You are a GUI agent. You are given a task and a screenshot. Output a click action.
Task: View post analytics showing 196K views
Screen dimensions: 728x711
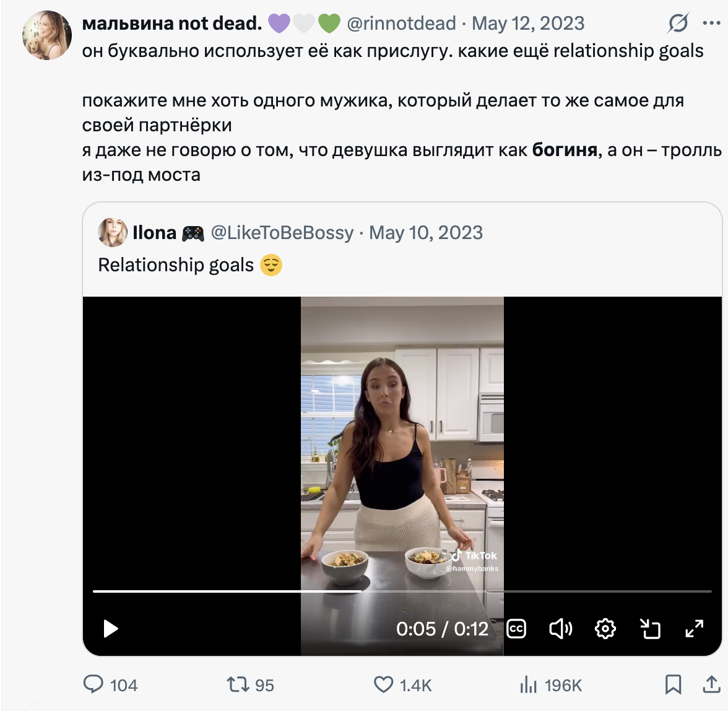coord(529,684)
